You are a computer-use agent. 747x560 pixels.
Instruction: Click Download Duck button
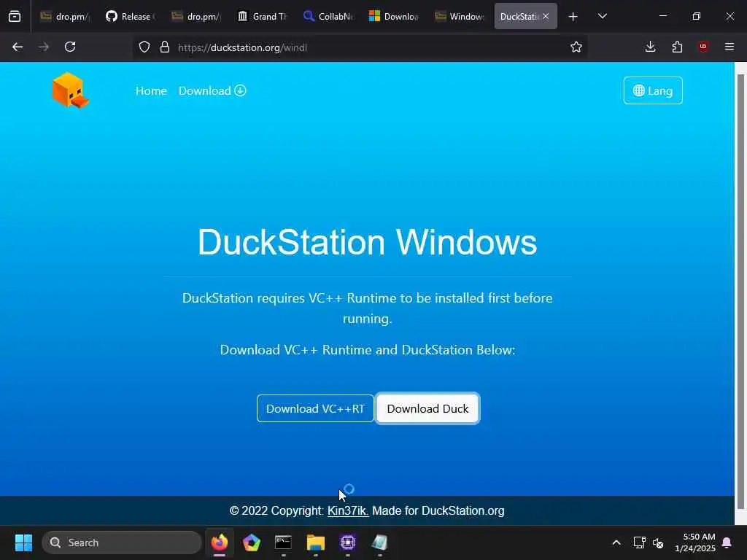(427, 408)
